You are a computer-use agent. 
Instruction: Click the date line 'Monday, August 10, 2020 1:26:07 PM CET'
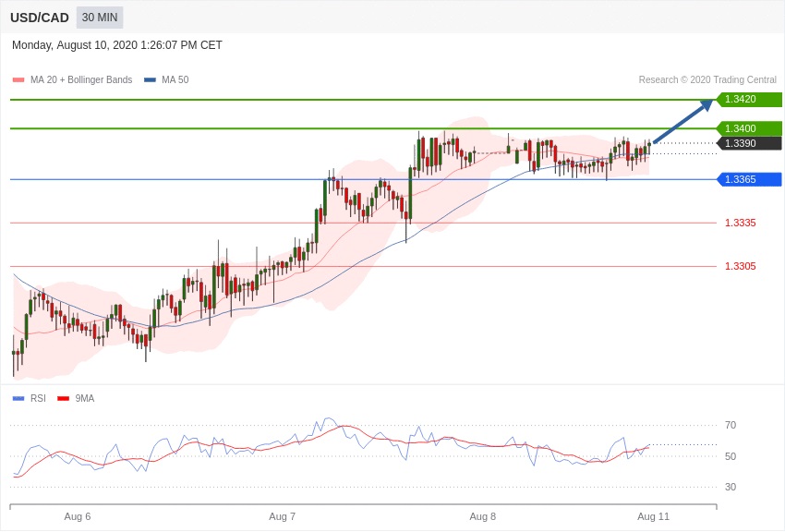(x=117, y=45)
